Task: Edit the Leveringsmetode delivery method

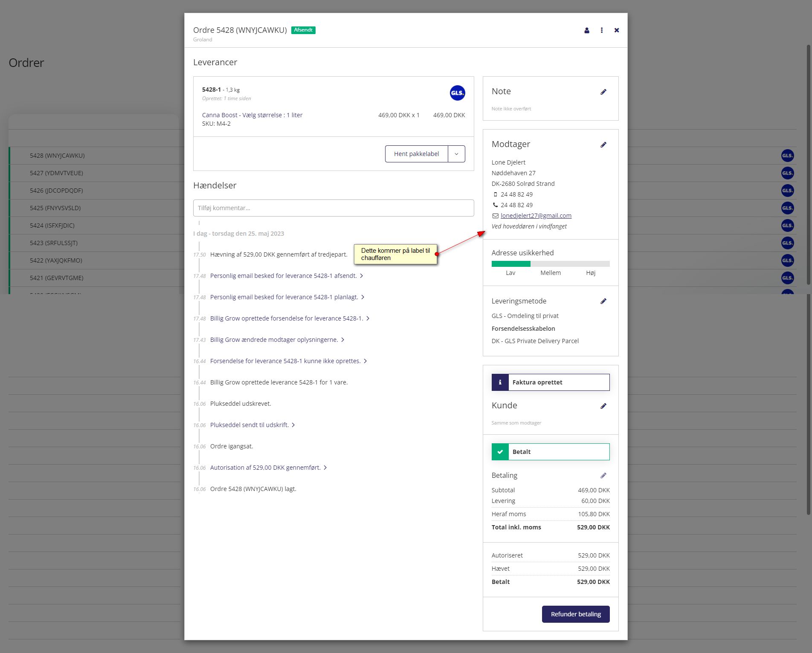Action: [x=603, y=301]
